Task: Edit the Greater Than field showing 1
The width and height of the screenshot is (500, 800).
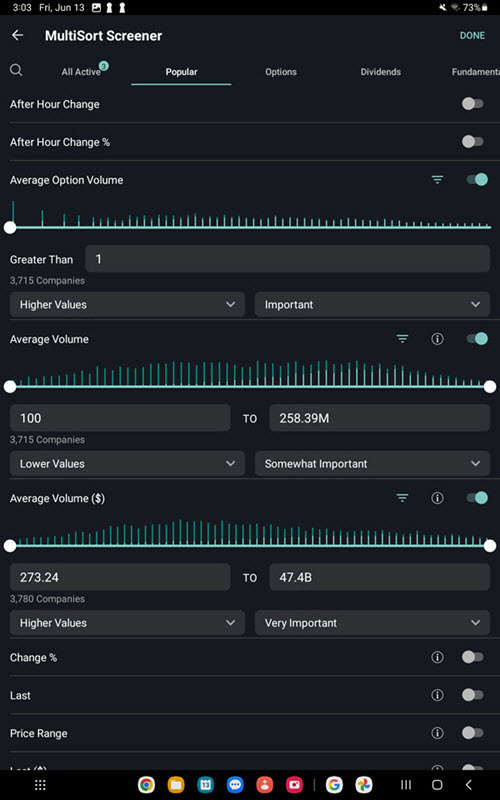Action: [x=288, y=259]
